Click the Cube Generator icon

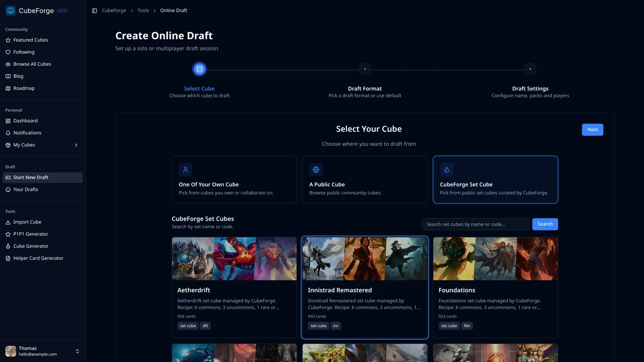(x=8, y=246)
